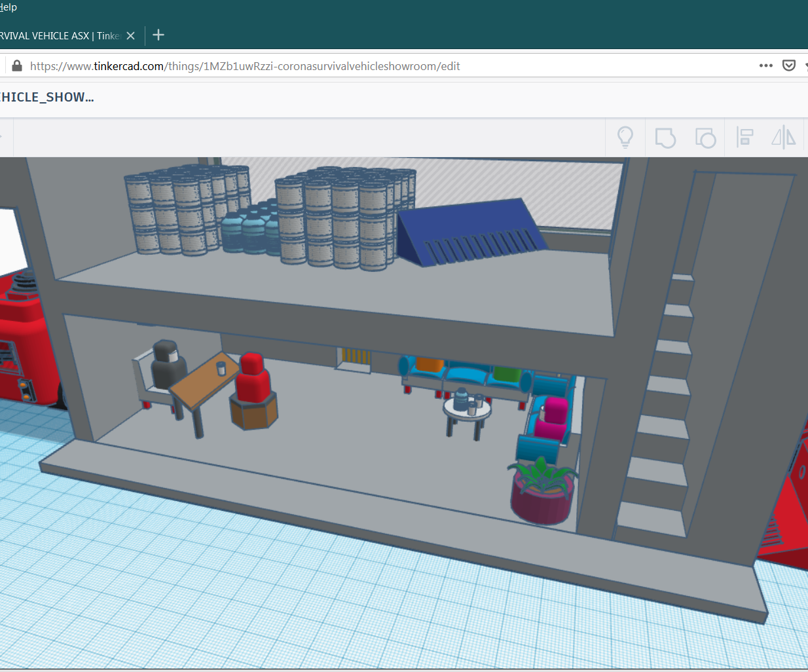The height and width of the screenshot is (672, 808).
Task: Click the tinkercad.com URL address field
Action: 245,66
